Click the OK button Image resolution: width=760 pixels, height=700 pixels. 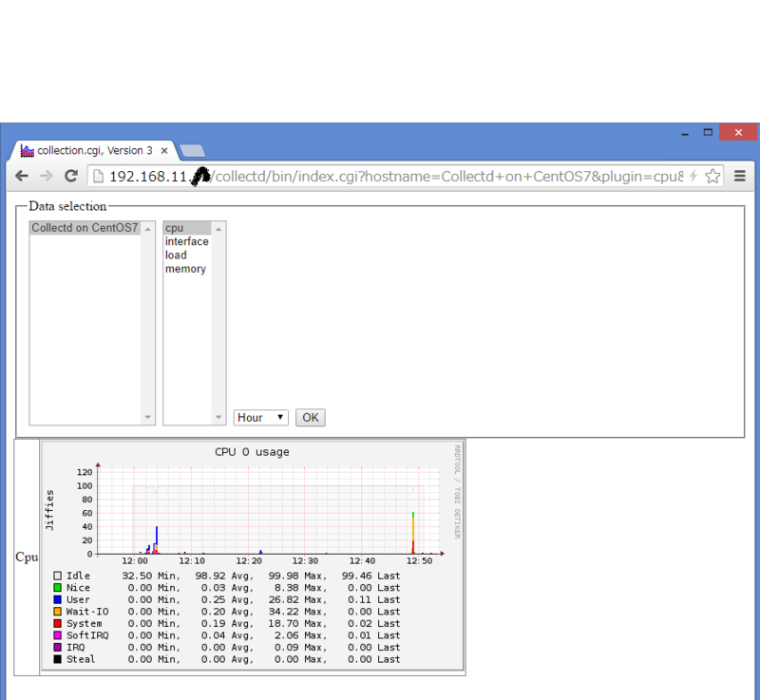click(x=311, y=418)
